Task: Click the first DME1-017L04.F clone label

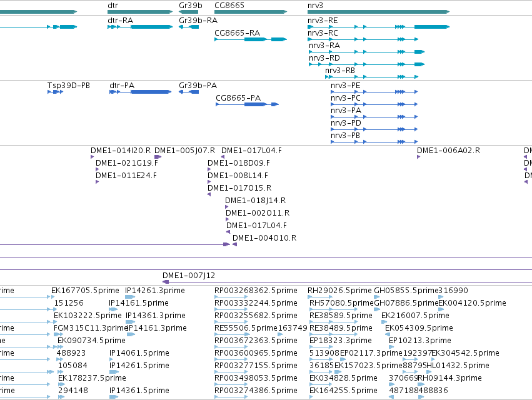Action: click(251, 151)
